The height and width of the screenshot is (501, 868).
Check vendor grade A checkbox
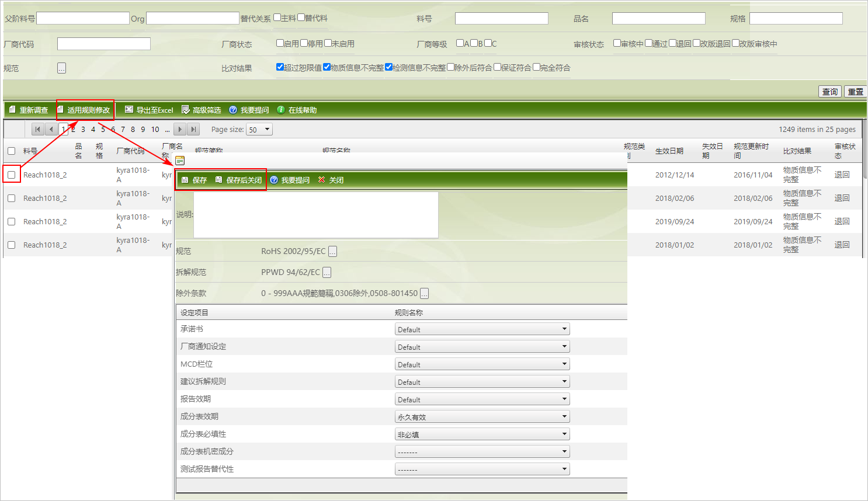[x=460, y=43]
